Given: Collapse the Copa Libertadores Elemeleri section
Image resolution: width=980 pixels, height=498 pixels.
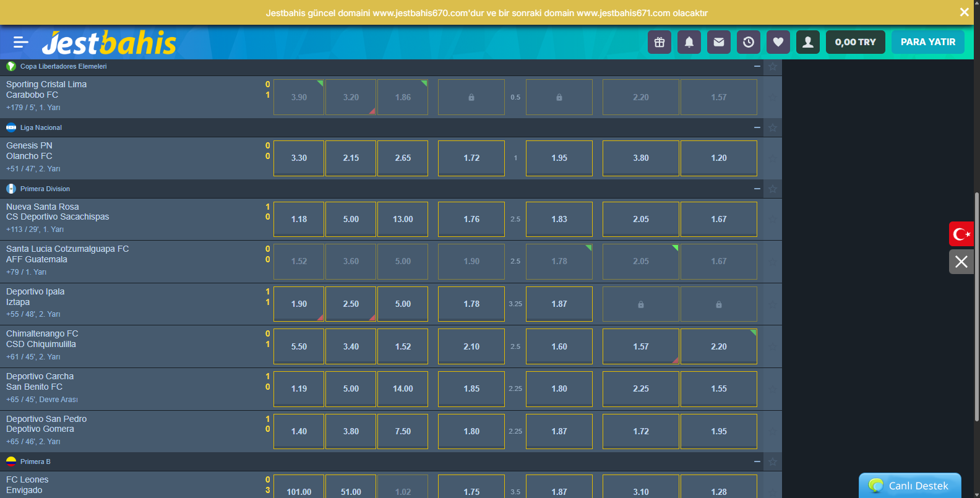Looking at the screenshot, I should [757, 66].
